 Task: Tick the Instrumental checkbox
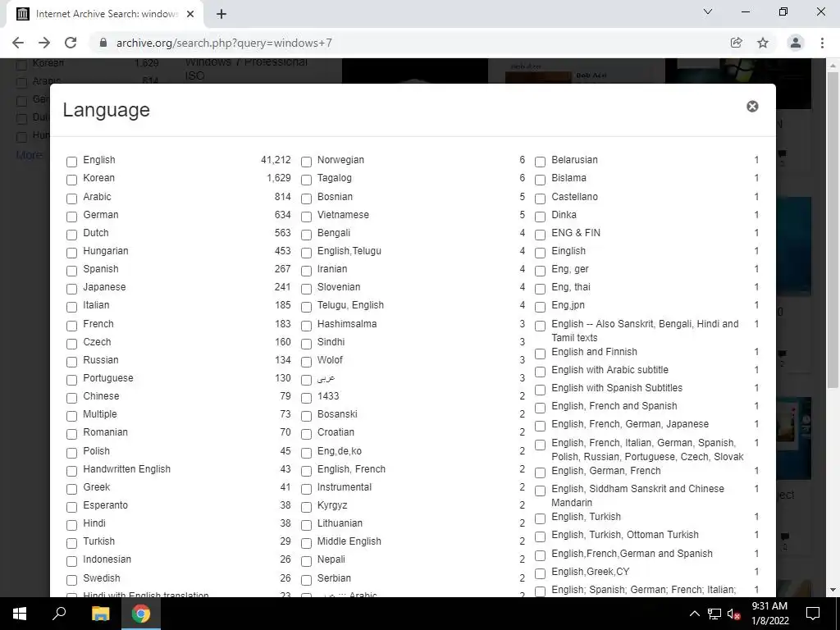pyautogui.click(x=307, y=489)
